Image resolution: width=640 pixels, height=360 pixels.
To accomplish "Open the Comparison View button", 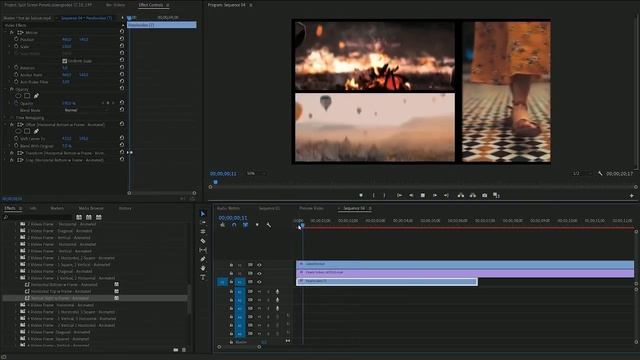I will coord(496,196).
